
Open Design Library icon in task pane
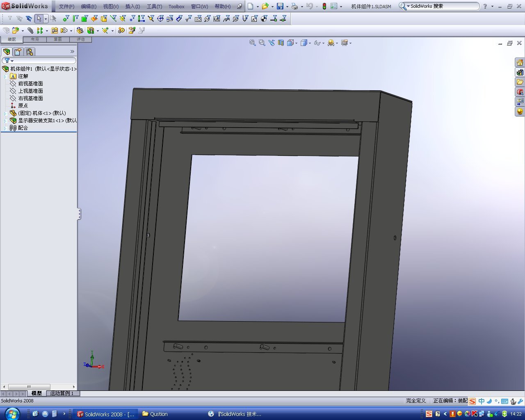tap(520, 72)
